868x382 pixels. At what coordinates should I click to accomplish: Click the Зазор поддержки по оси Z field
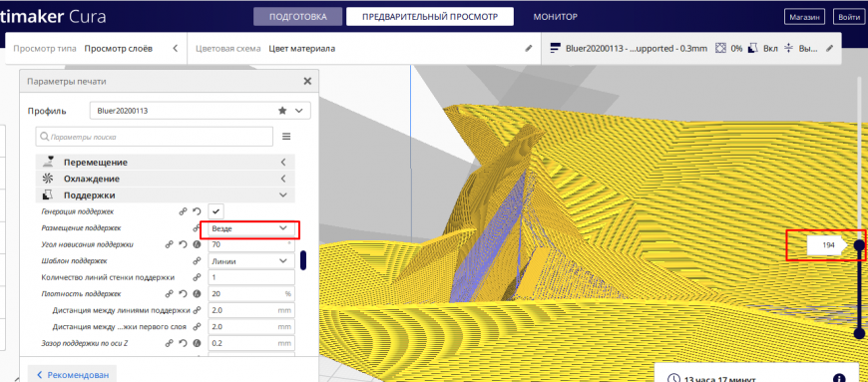[251, 343]
